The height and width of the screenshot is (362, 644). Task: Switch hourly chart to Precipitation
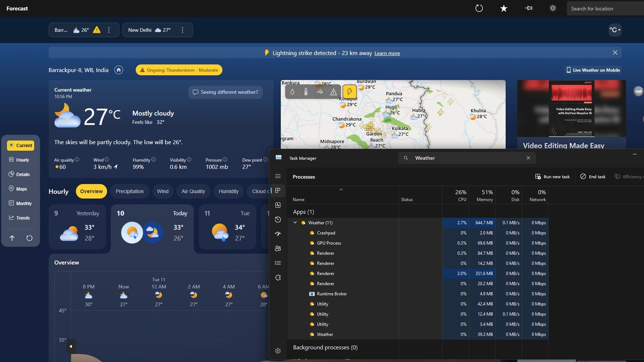(129, 191)
